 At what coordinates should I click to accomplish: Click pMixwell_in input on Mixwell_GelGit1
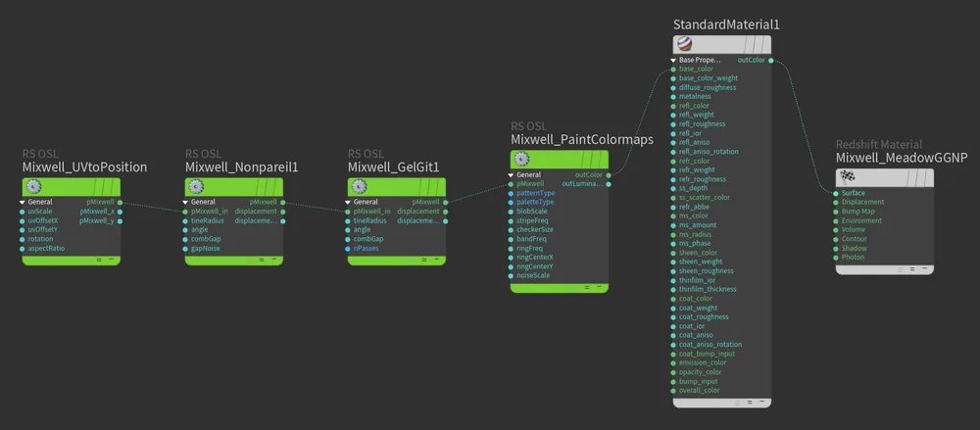pyautogui.click(x=348, y=212)
